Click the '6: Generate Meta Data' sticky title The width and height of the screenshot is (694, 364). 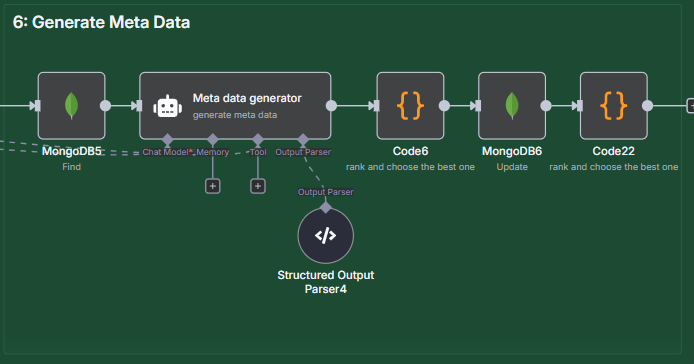[x=101, y=22]
